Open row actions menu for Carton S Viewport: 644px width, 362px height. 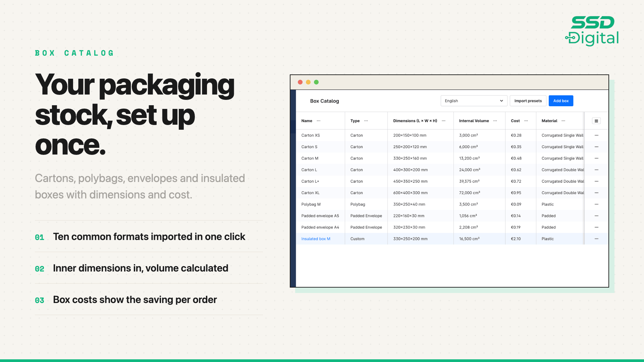[x=596, y=147]
